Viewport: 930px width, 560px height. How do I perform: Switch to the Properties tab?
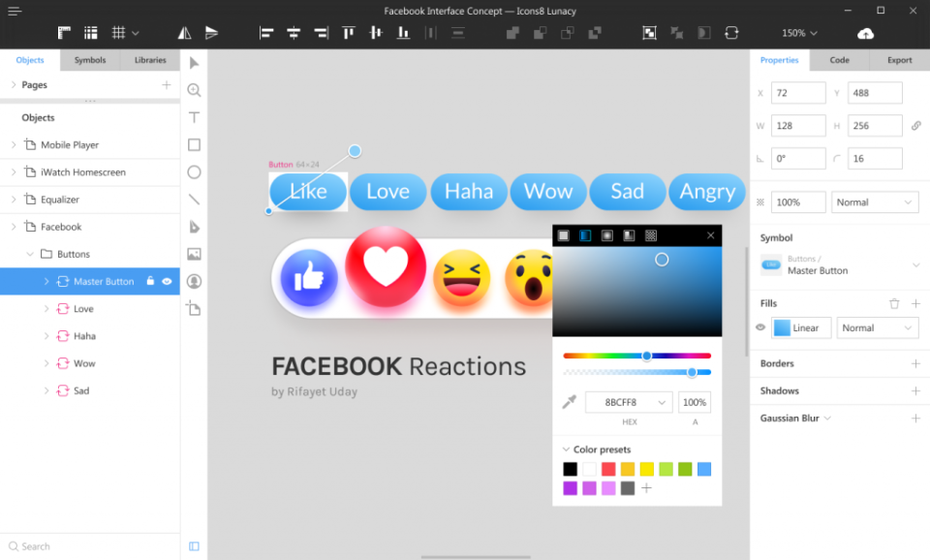pos(779,60)
